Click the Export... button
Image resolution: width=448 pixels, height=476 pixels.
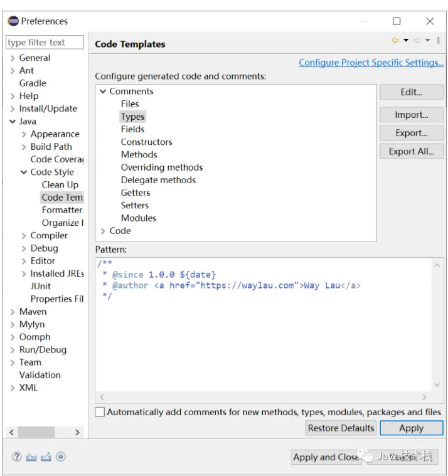(x=412, y=133)
